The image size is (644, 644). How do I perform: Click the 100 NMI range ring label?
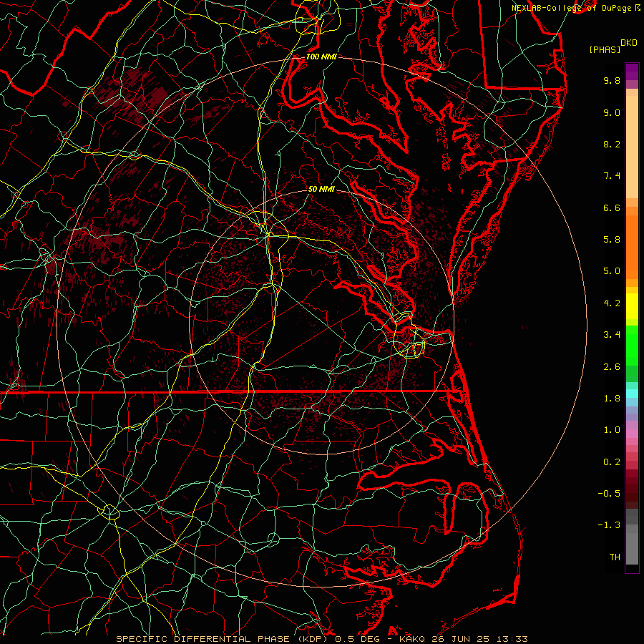[321, 57]
